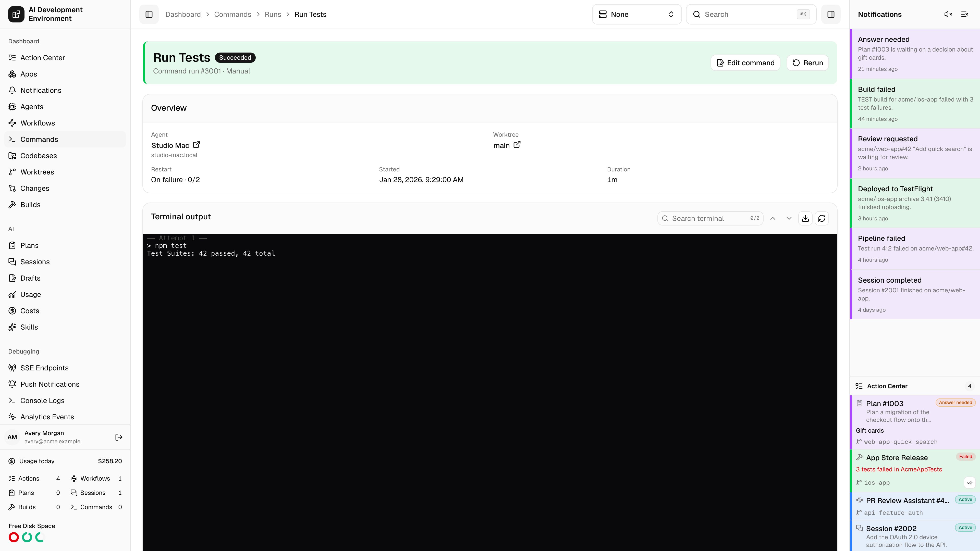Go to Commands breadcrumb
This screenshot has height=551, width=980.
[232, 15]
